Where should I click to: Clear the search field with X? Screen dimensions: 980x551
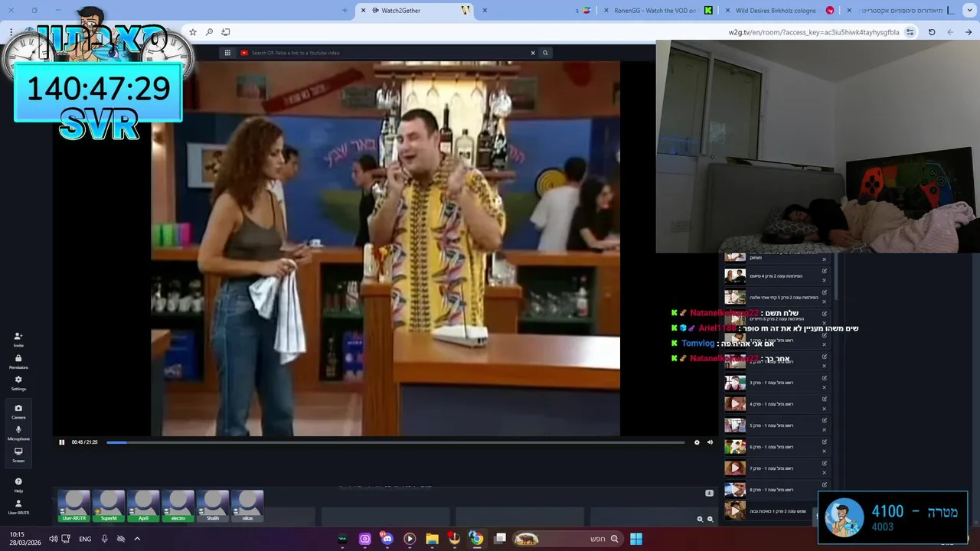pyautogui.click(x=533, y=53)
